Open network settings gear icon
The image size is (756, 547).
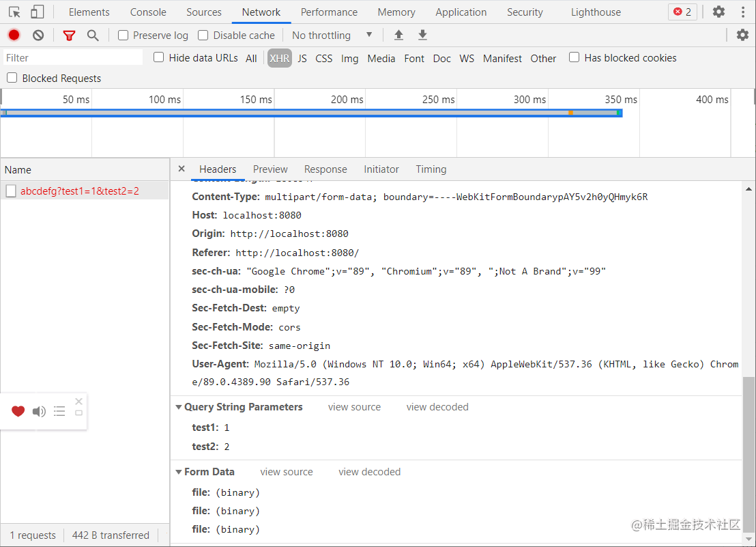pos(742,35)
